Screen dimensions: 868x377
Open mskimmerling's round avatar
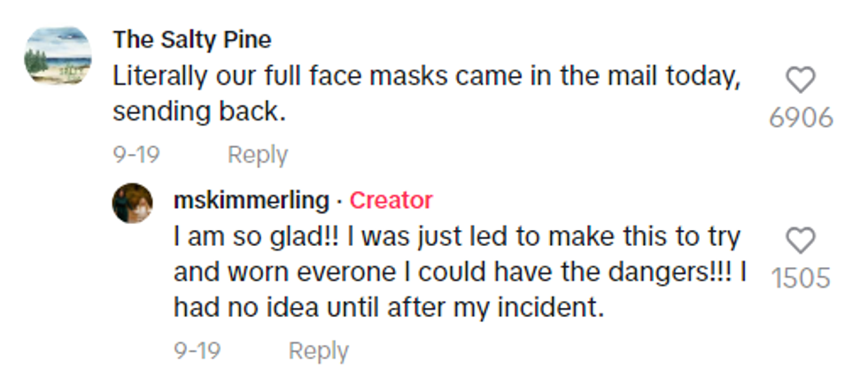click(132, 203)
